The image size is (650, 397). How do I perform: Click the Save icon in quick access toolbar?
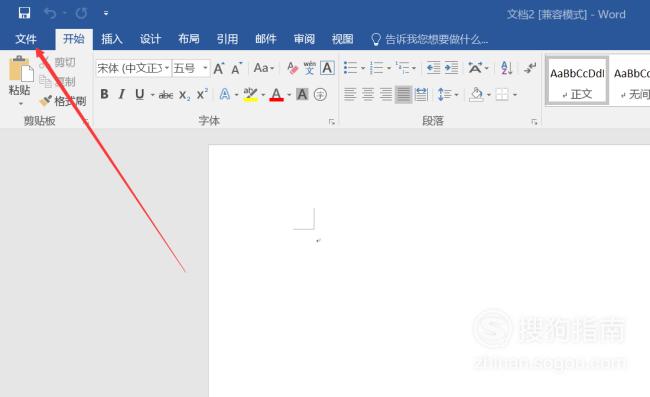click(24, 13)
